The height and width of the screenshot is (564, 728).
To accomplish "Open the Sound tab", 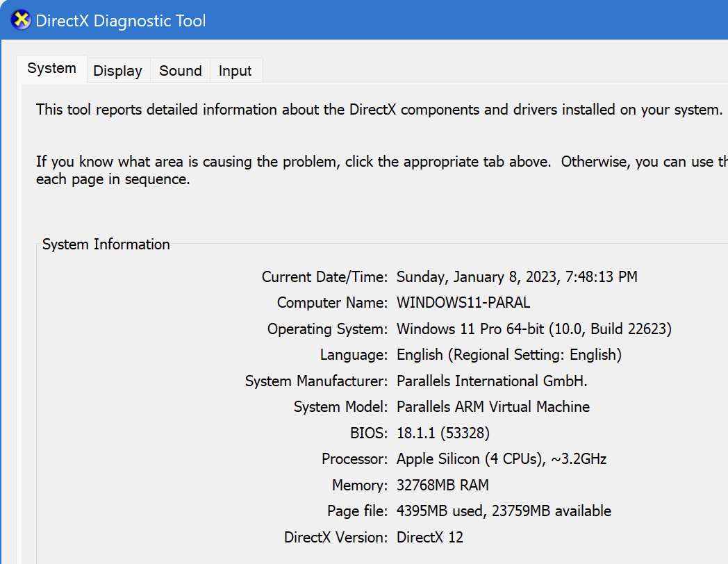I will coord(181,71).
